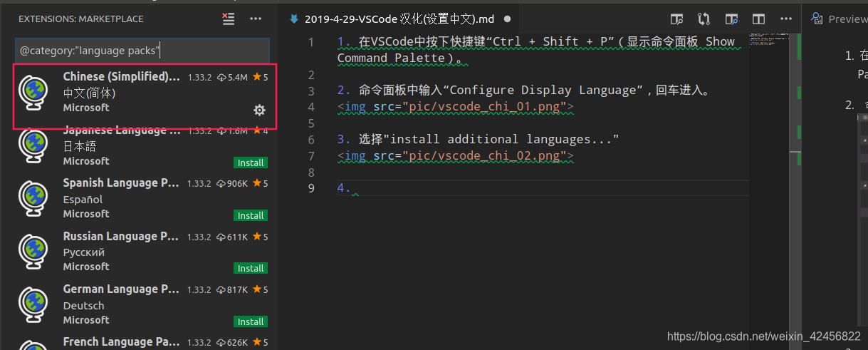
Task: Clear the extensions search input icon
Action: click(229, 19)
